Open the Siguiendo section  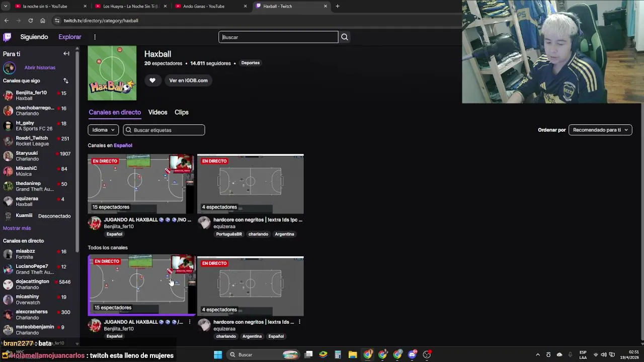pos(34,37)
